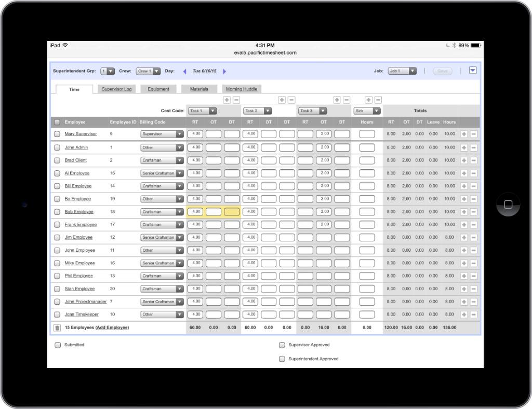Click the Add Employee link
Screen dimensions: 532x409
pos(112,328)
